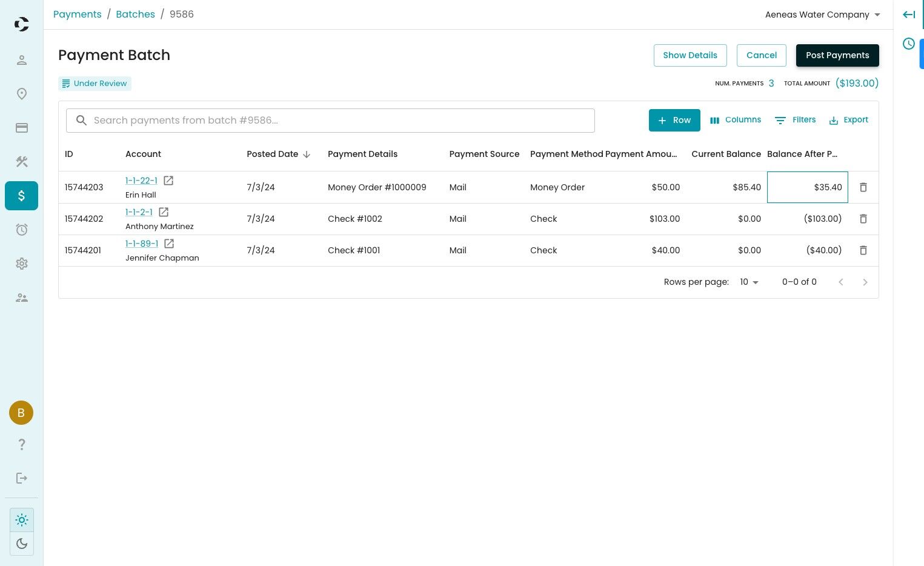The width and height of the screenshot is (924, 566).
Task: Add a new Row to the batch
Action: coord(674,120)
